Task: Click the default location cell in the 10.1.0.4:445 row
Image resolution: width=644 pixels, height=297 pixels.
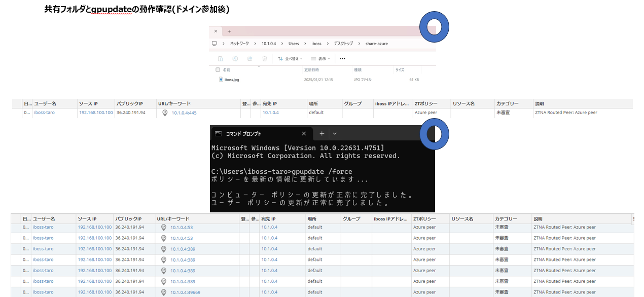Action: point(316,113)
